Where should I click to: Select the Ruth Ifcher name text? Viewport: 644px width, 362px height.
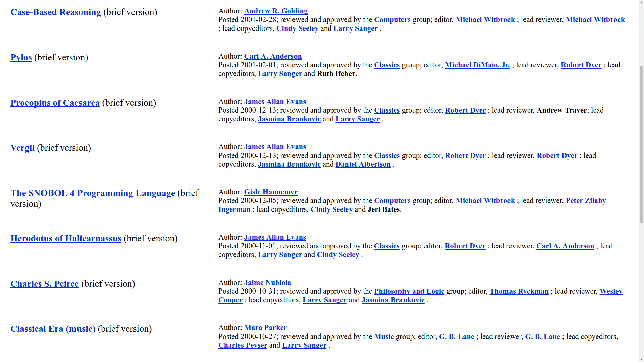(336, 74)
